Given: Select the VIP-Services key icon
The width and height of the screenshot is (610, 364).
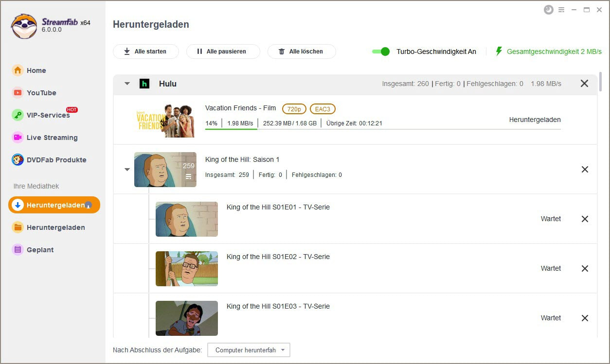Looking at the screenshot, I should pos(18,115).
